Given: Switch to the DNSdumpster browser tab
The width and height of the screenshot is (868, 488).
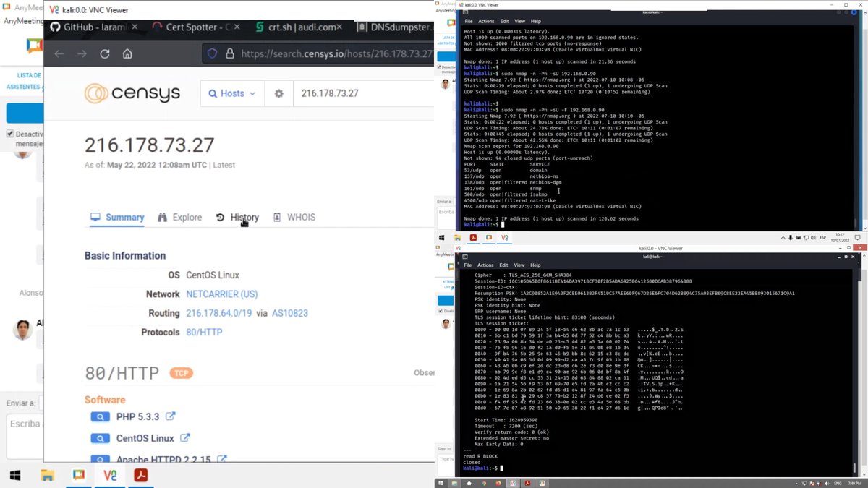Looking at the screenshot, I should coord(394,27).
